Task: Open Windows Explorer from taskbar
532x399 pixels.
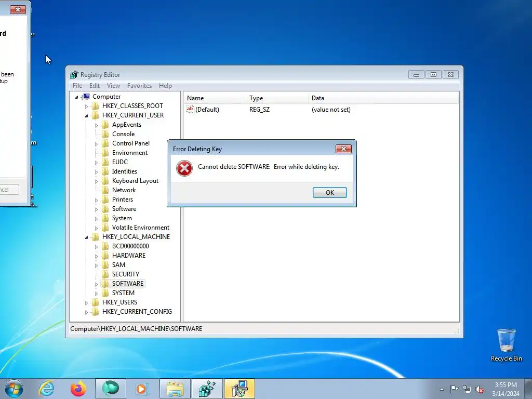Action: coord(175,389)
